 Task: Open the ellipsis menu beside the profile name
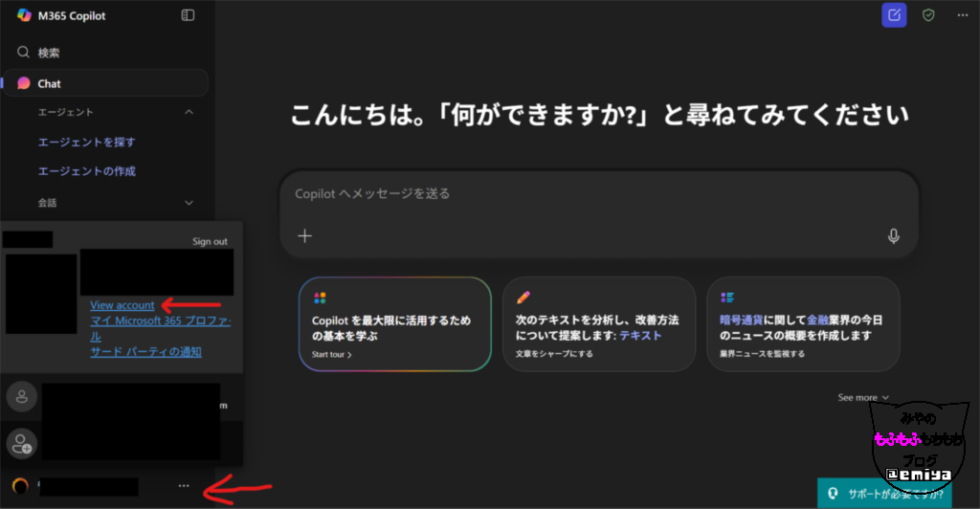(x=183, y=485)
